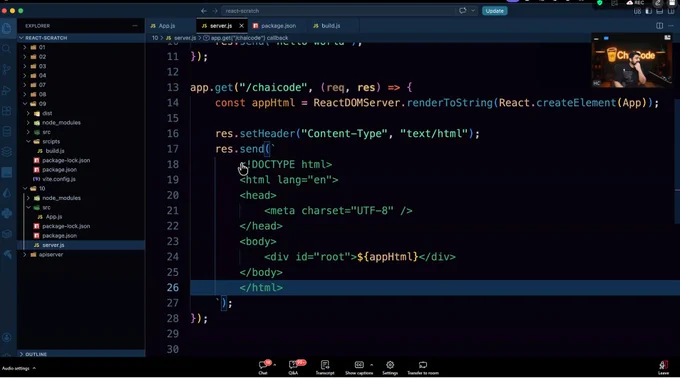Go forward with the navigation arrow
The image size is (680, 378).
pos(215,11)
